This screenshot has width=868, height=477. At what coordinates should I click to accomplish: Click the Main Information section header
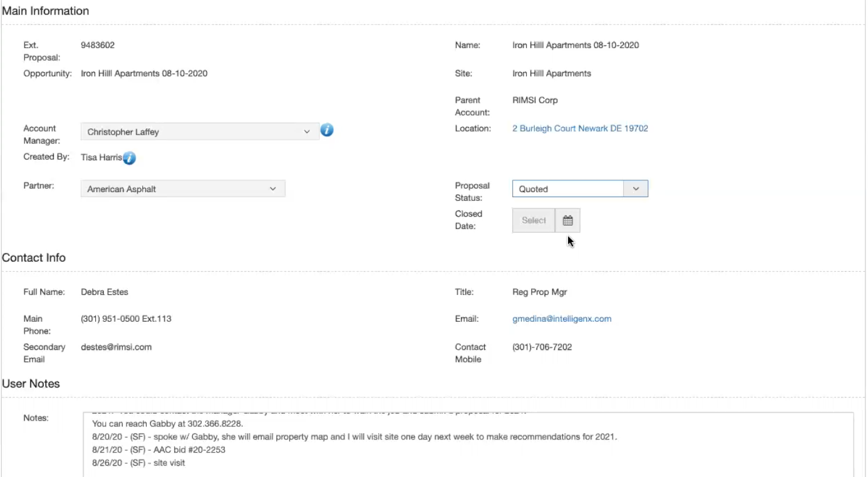[x=45, y=11]
